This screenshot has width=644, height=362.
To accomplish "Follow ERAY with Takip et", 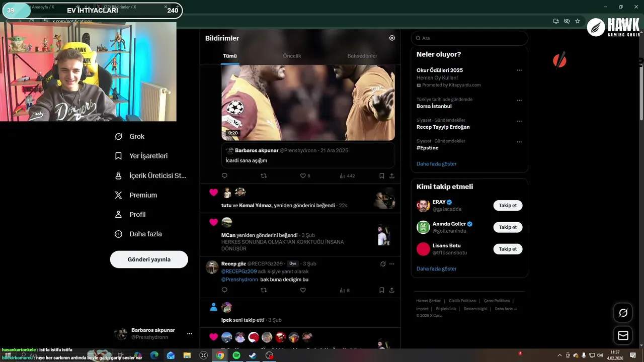I will pyautogui.click(x=508, y=205).
